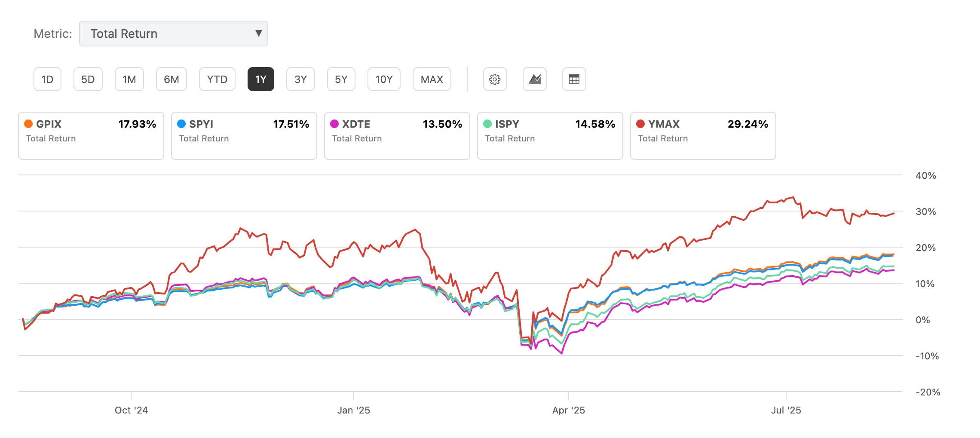Click the XDTE total return card
980x438 pixels.
pyautogui.click(x=397, y=136)
